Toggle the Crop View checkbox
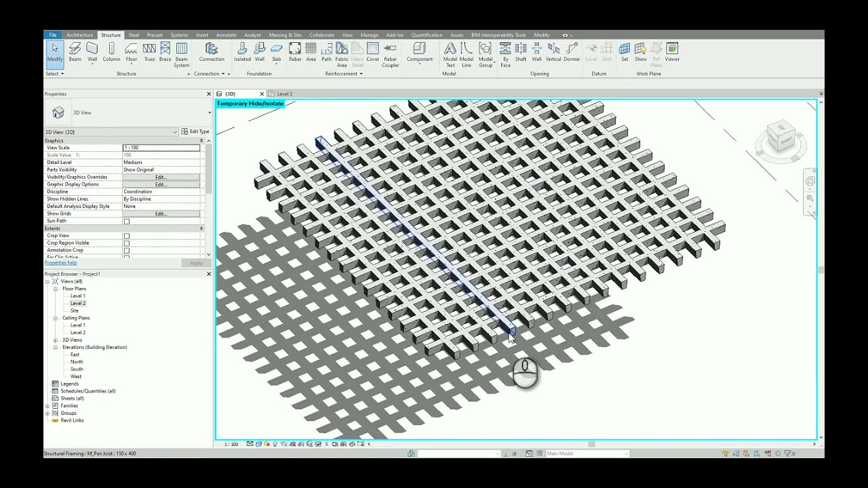The width and height of the screenshot is (868, 488). coord(126,236)
